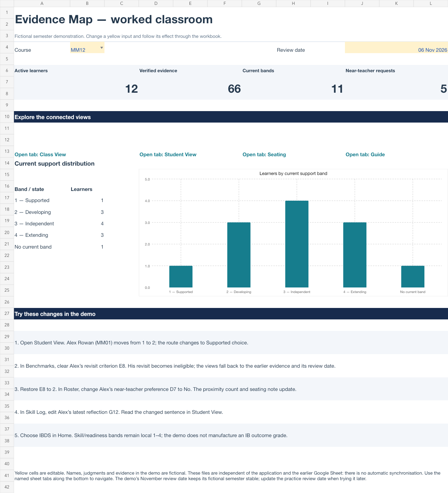448x493 pixels.
Task: Follow the 'Open tab: Class View' link
Action: click(x=40, y=154)
